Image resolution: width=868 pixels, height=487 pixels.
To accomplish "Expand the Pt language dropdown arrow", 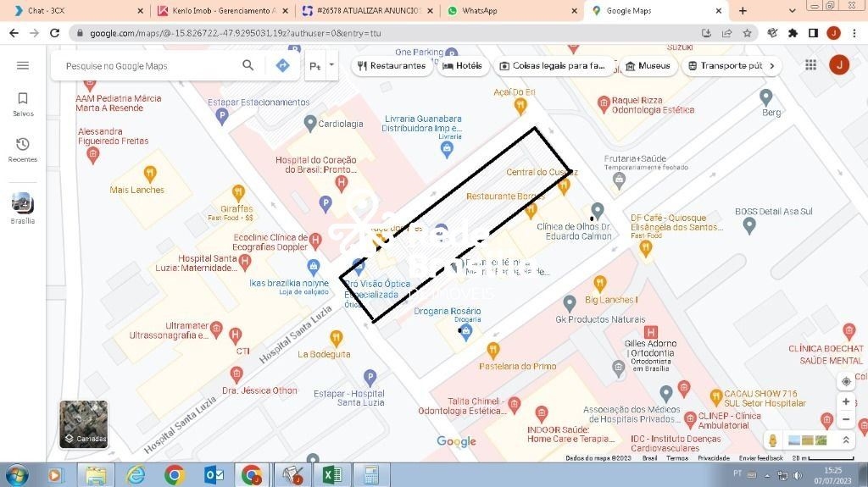I will (331, 64).
